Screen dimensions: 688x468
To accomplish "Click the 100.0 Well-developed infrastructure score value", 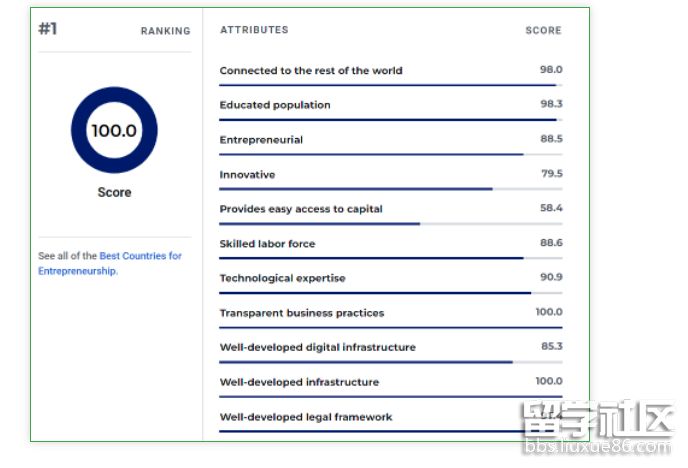I will tap(548, 381).
